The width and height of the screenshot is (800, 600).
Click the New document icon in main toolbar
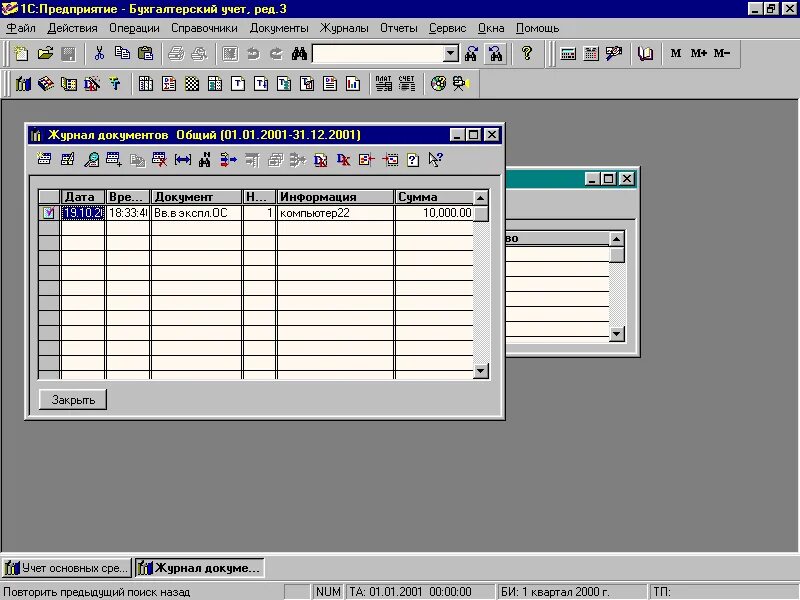click(x=21, y=54)
